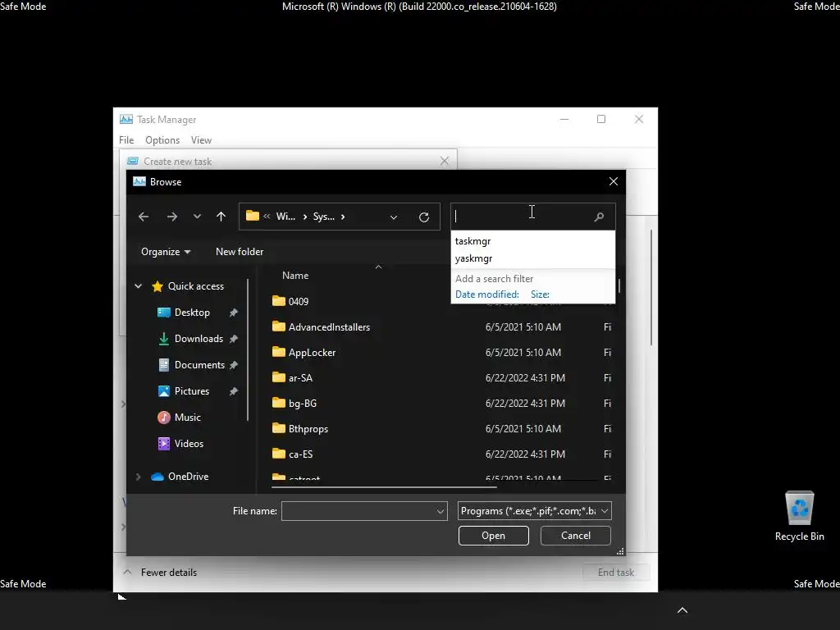Go up one folder level

pyautogui.click(x=221, y=217)
